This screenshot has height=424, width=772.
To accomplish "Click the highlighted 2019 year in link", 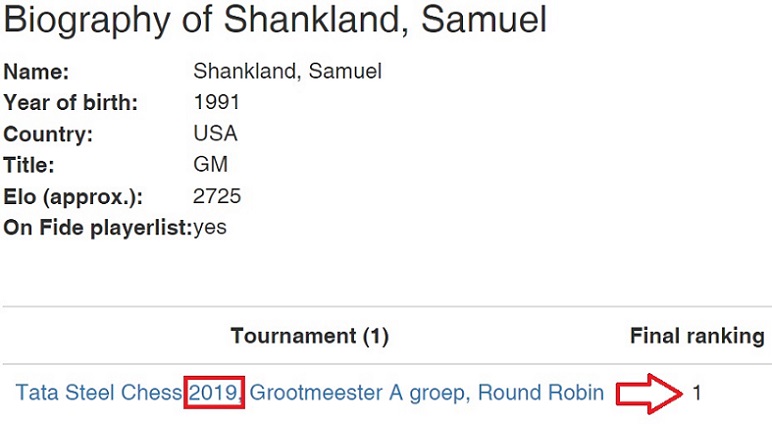I will click(x=214, y=393).
